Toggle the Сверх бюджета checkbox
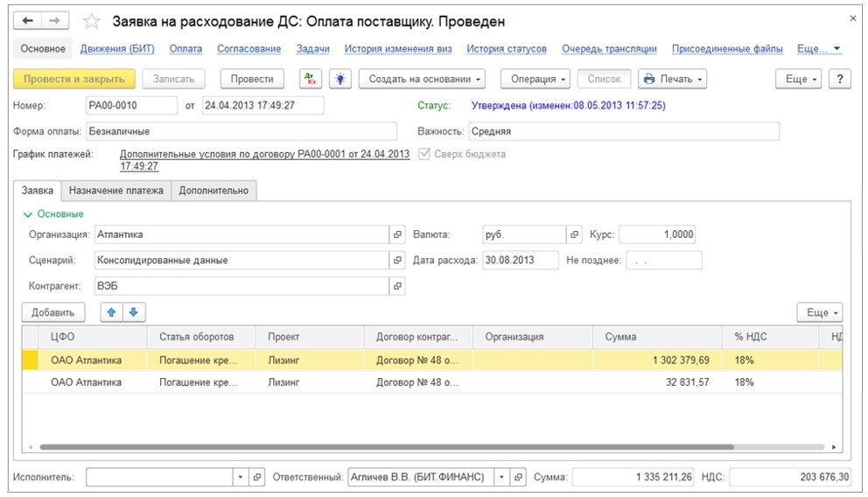 426,154
